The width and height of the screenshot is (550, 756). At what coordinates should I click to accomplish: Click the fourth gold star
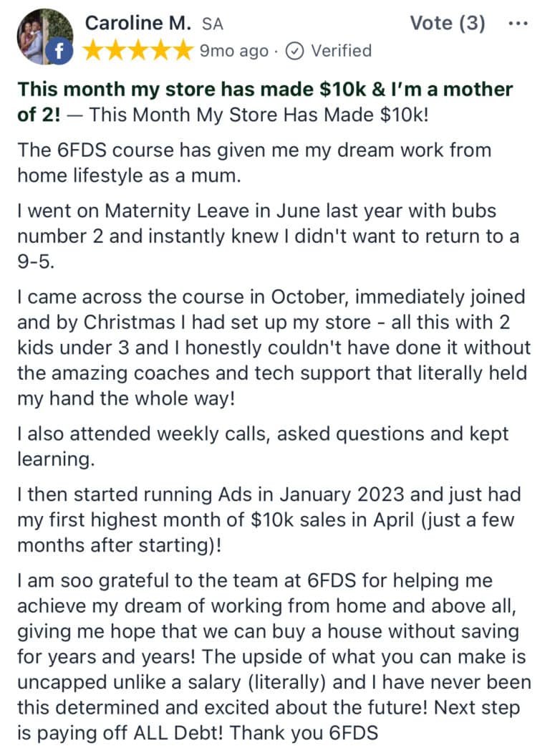tap(160, 50)
